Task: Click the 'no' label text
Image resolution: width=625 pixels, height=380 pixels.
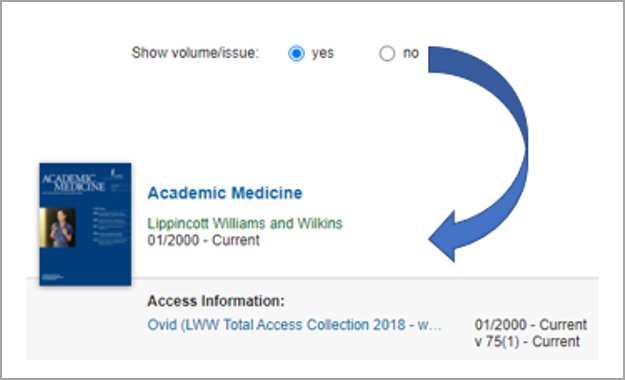Action: (x=411, y=53)
